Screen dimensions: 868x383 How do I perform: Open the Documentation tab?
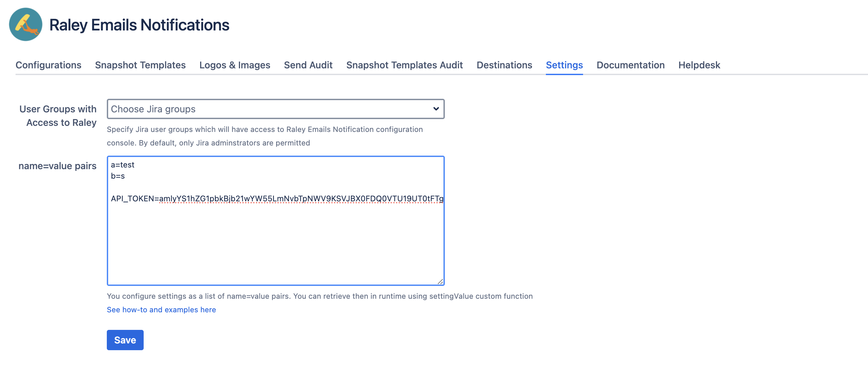coord(631,65)
